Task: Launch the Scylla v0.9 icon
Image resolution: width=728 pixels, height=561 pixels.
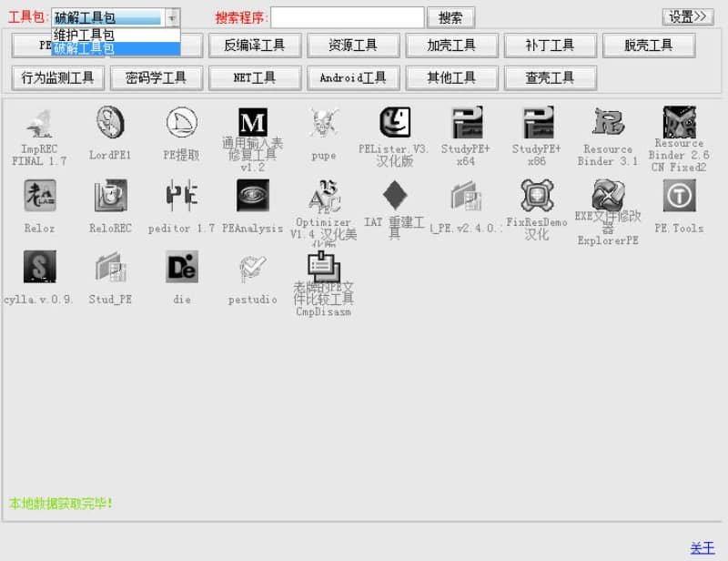Action: 39,267
